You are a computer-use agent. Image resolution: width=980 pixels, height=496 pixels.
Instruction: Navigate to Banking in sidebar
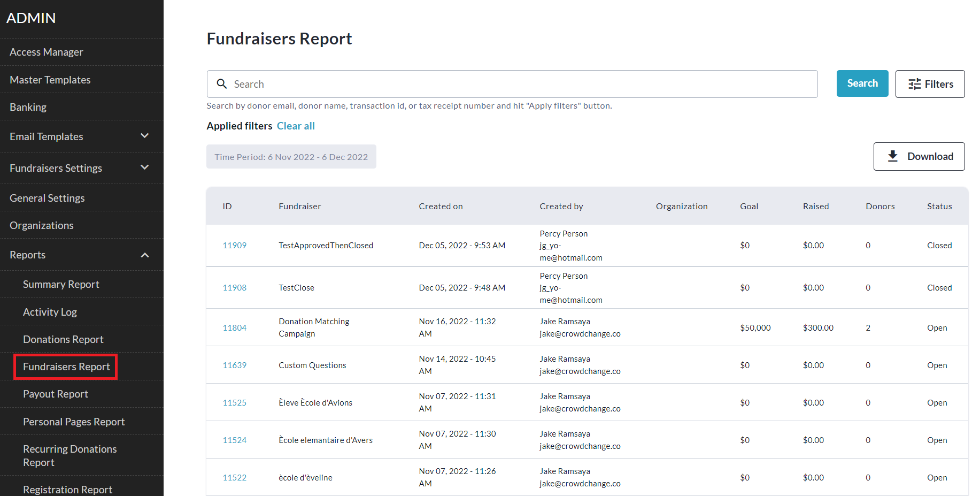[28, 107]
